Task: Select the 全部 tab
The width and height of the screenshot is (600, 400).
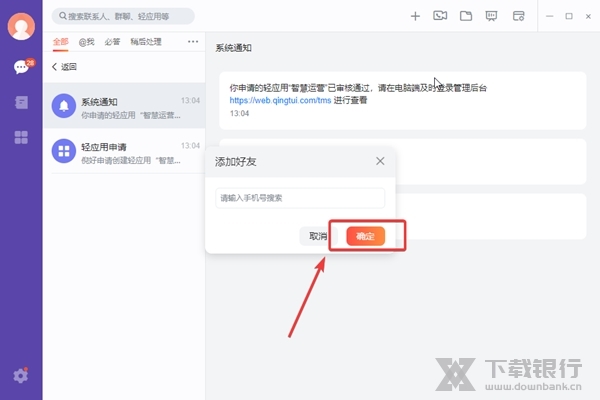Action: (60, 42)
